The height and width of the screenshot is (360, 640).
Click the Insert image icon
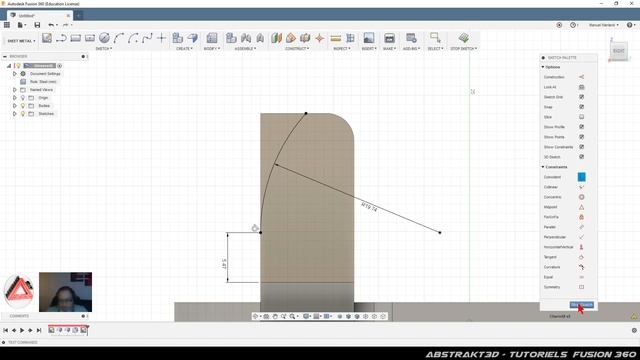(369, 38)
